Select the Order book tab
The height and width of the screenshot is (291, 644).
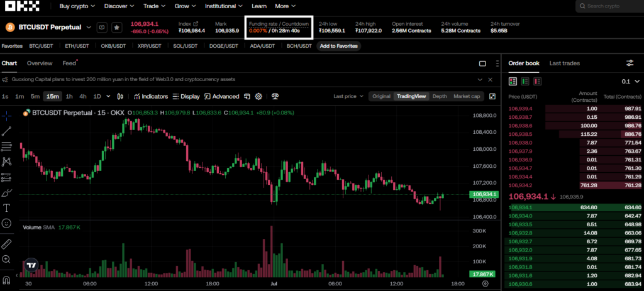coord(524,63)
